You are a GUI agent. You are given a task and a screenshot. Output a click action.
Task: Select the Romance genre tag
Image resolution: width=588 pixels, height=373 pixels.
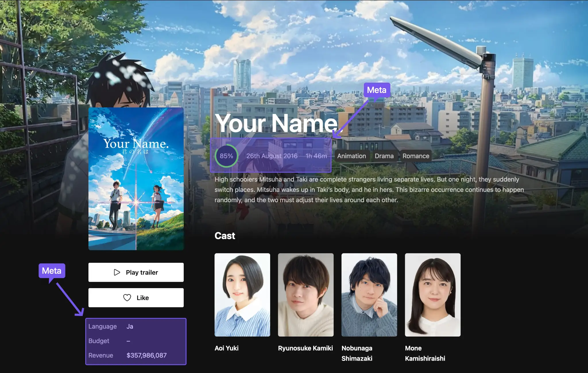coord(416,156)
